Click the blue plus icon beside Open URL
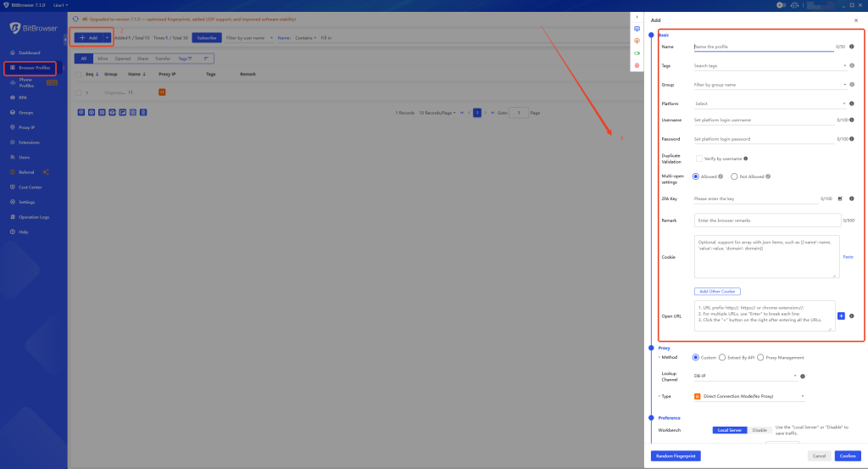The image size is (868, 469). point(841,315)
